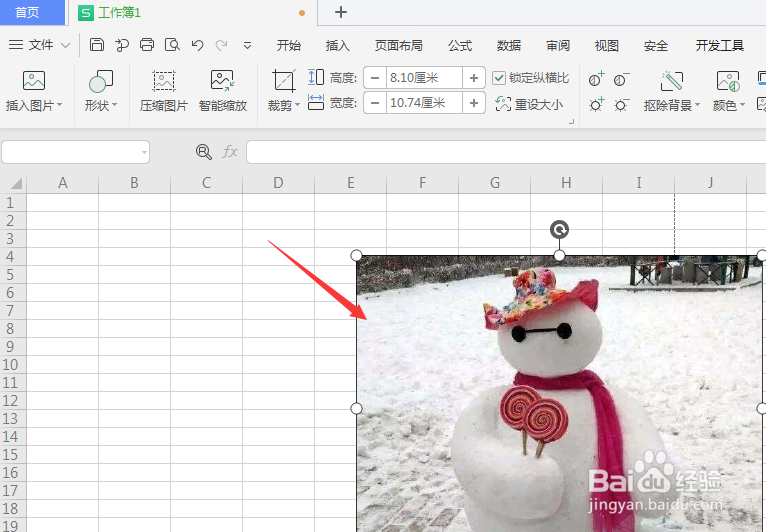Open the 安全 tab

pos(656,45)
